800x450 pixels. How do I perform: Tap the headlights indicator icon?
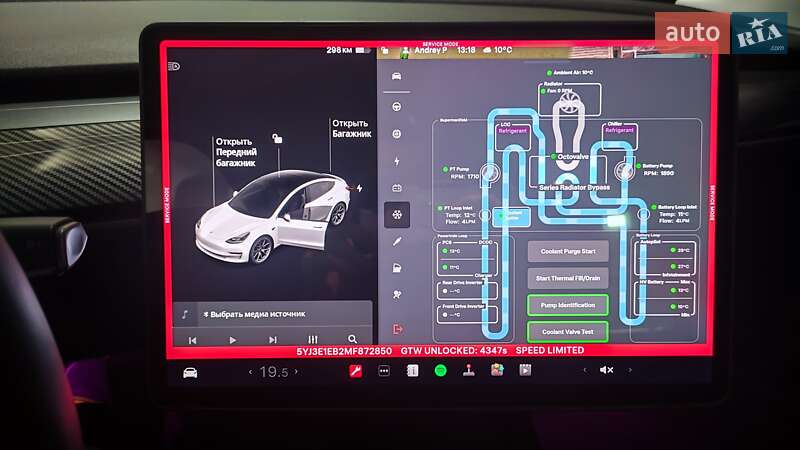coord(174,66)
